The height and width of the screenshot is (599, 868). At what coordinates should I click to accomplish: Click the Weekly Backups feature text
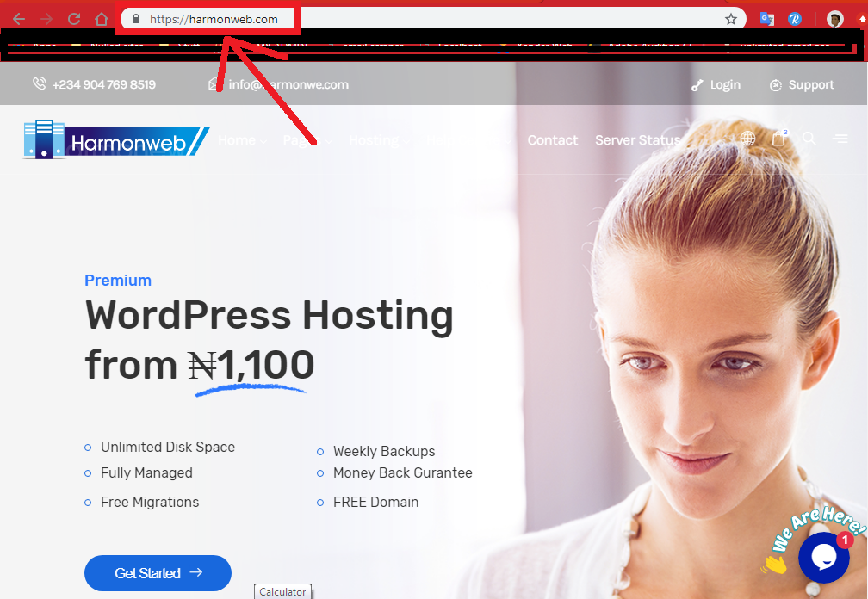click(x=384, y=451)
